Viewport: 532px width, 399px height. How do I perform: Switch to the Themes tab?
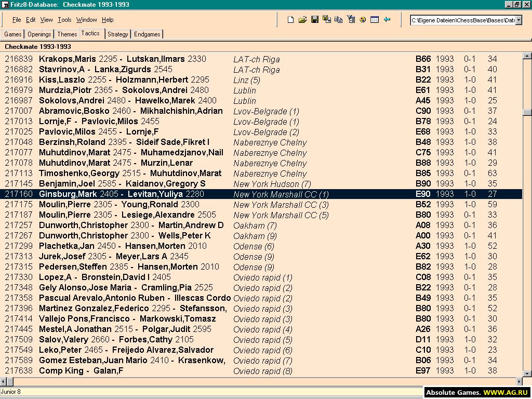tap(67, 34)
